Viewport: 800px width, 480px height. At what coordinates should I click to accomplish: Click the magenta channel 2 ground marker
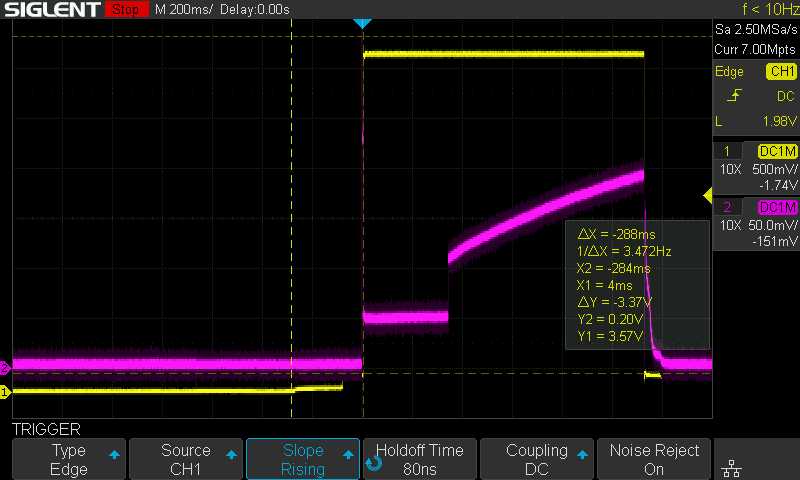point(4,366)
